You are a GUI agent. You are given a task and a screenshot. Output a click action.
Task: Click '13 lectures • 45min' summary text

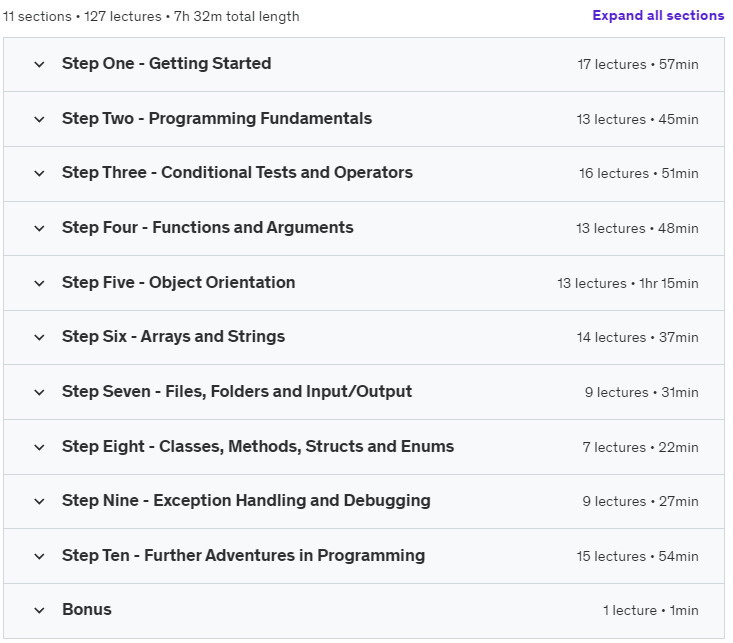tap(637, 119)
